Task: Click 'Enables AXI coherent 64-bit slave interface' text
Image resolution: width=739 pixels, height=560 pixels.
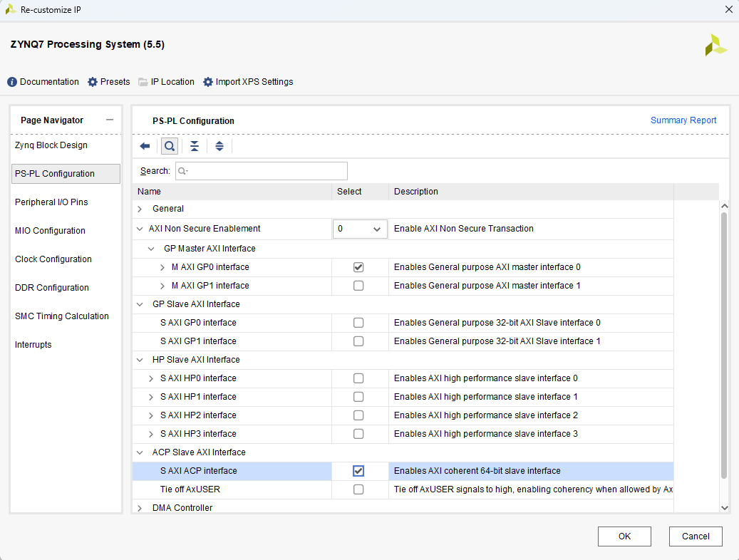Action: coord(477,471)
